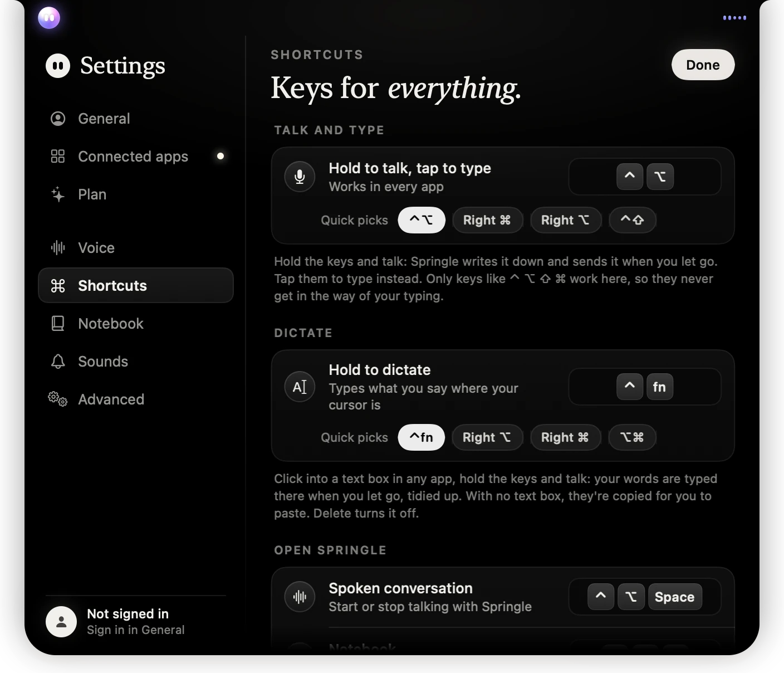
Task: Click the Done button
Action: (x=703, y=65)
